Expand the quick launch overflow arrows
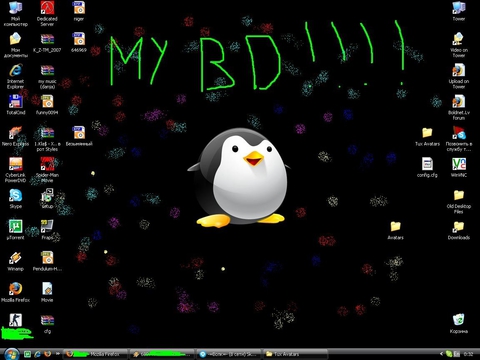 click(58, 354)
